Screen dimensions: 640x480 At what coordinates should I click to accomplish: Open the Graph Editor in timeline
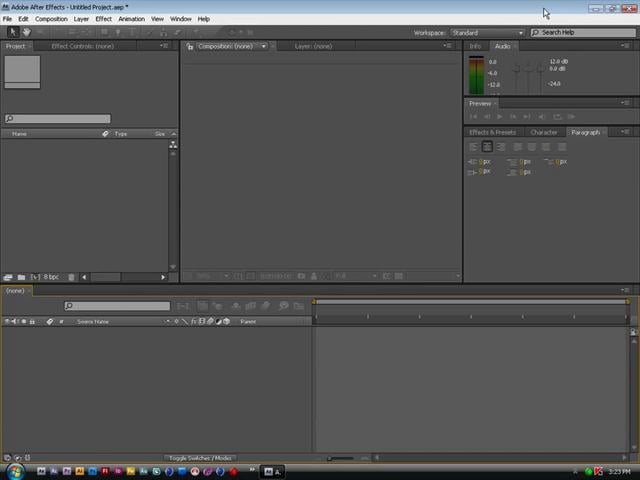[x=299, y=306]
